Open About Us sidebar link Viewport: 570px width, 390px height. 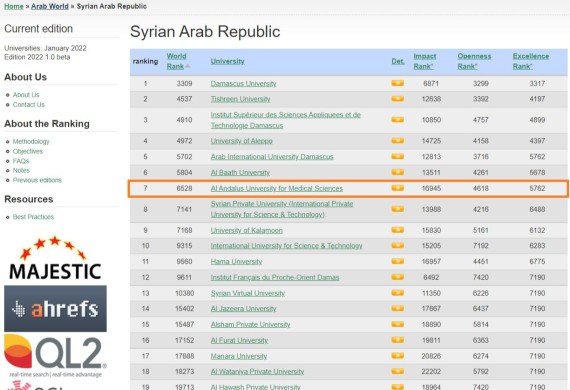[26, 95]
